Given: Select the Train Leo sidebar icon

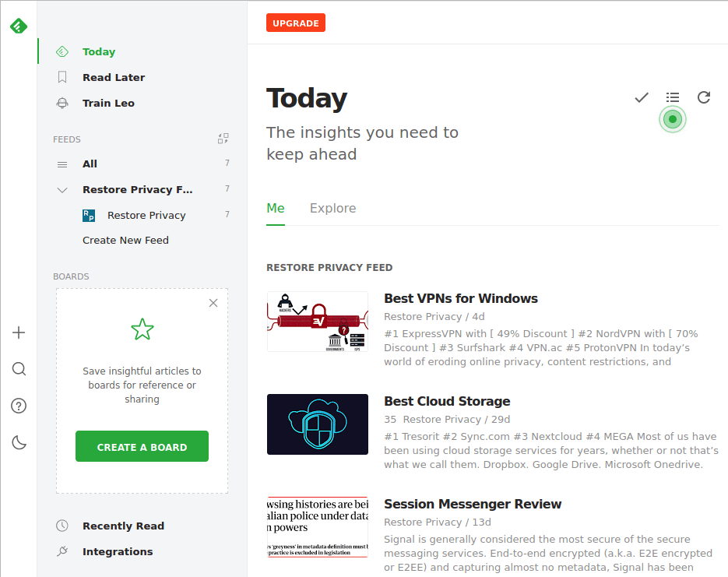Looking at the screenshot, I should point(62,103).
